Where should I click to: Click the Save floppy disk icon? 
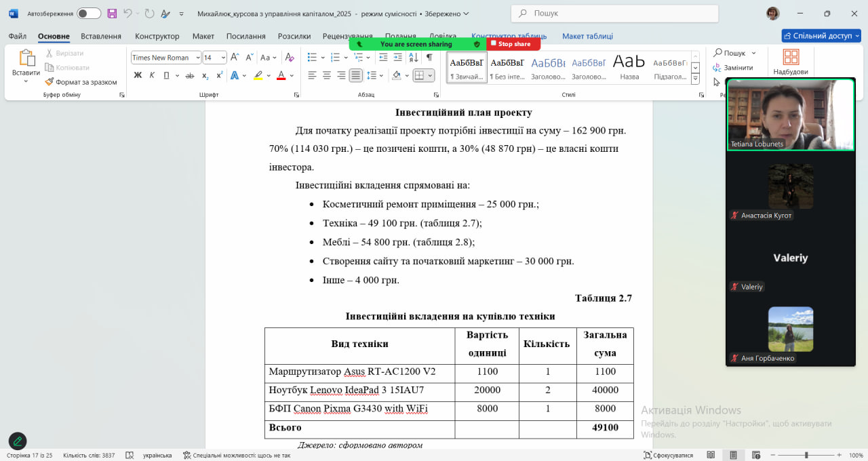point(112,14)
